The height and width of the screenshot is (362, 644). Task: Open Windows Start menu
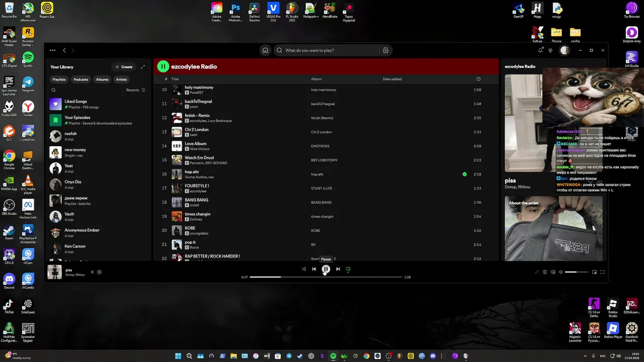(x=178, y=356)
